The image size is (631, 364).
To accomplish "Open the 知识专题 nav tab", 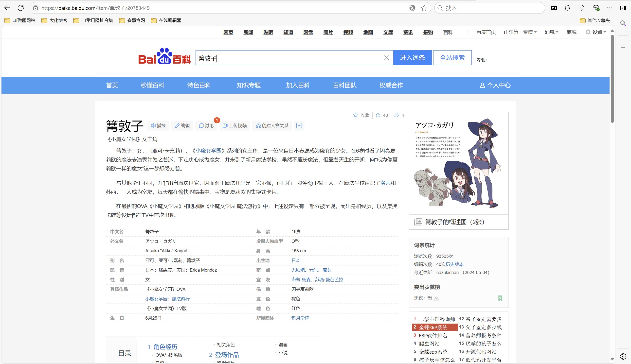I will coord(249,85).
